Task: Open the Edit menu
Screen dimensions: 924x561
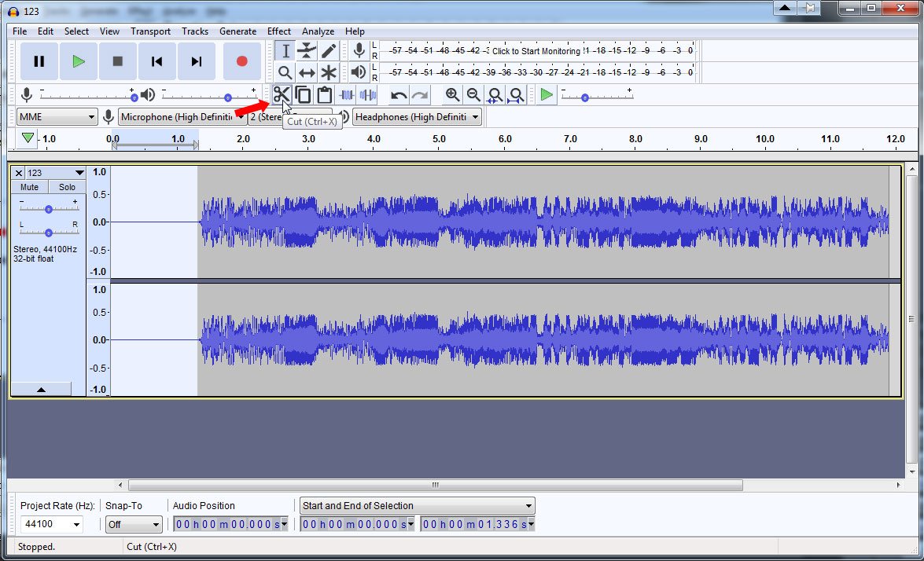Action: (46, 31)
